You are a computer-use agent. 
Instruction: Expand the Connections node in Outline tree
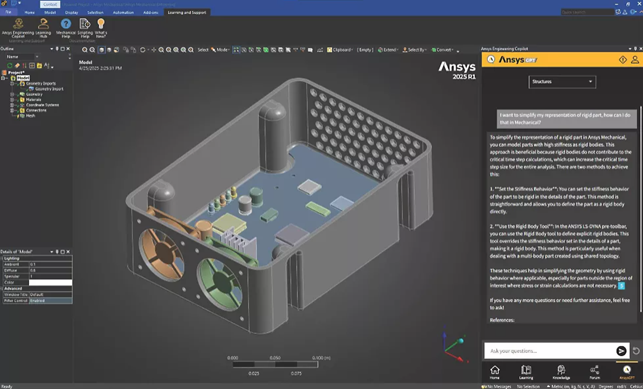click(12, 110)
